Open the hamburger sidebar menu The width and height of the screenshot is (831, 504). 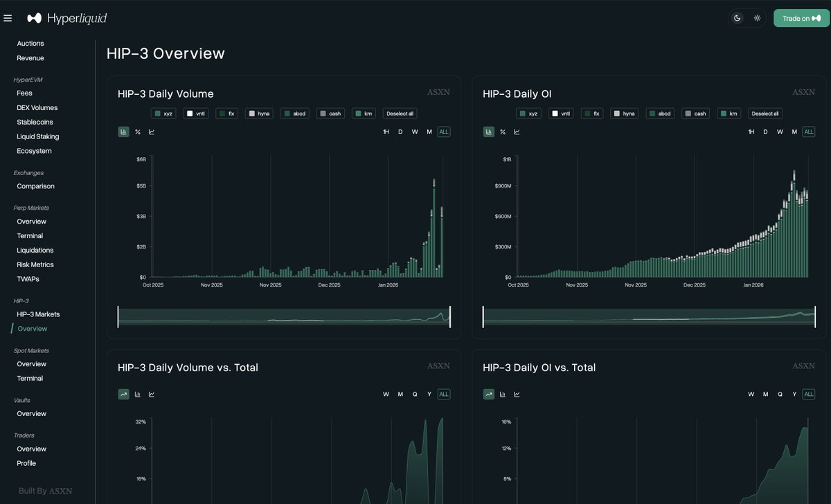(8, 18)
